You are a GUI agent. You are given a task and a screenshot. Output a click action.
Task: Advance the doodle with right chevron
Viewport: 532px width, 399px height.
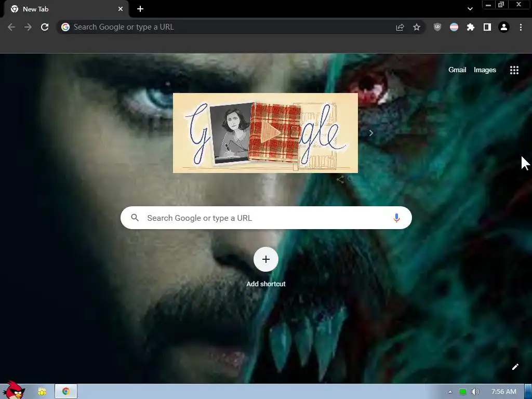(371, 133)
